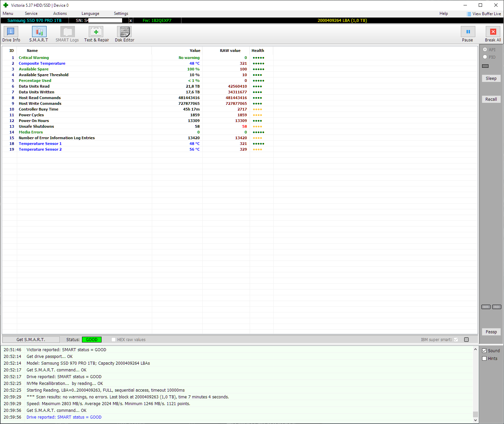Click the Scan results log line
Viewport: 504px width, 424px height.
[237, 397]
